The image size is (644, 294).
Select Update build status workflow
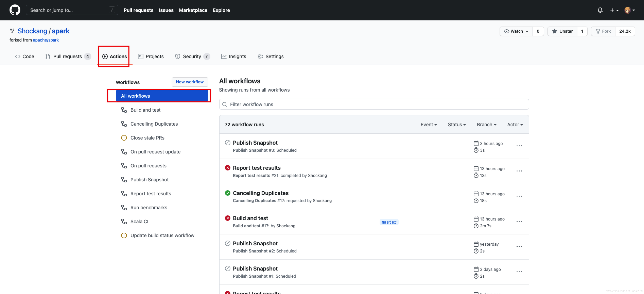(x=162, y=235)
